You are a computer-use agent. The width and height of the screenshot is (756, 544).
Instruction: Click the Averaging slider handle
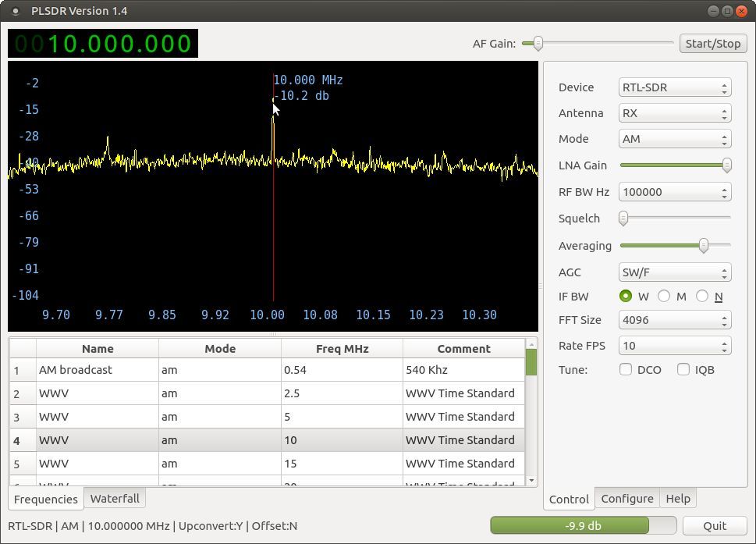coord(703,245)
